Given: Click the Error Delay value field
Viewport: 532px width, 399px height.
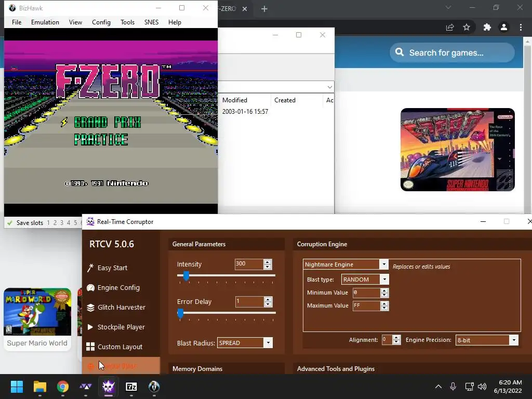Looking at the screenshot, I should click(249, 301).
